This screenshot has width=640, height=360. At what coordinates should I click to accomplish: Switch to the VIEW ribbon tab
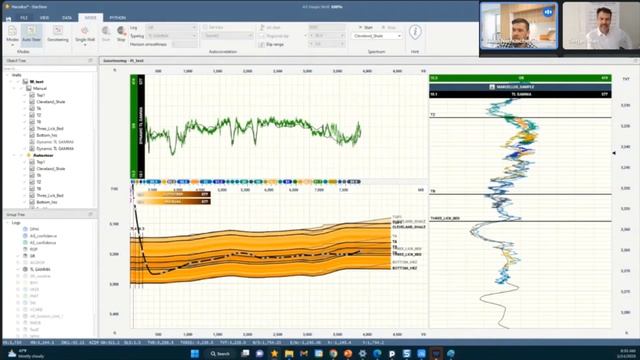(x=44, y=18)
